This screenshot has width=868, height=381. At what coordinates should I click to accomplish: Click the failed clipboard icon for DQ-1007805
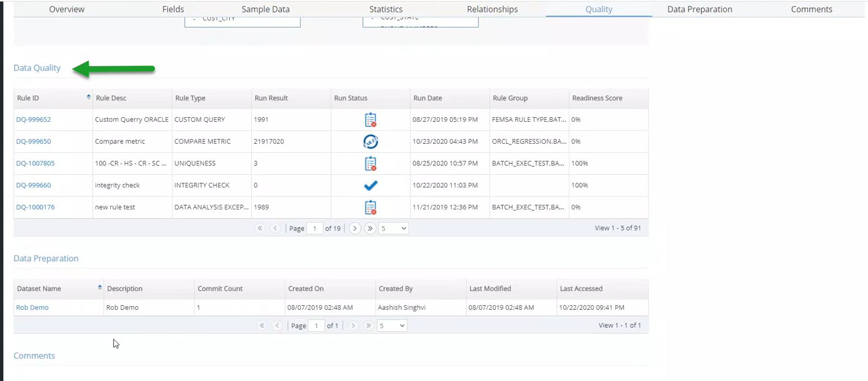click(x=370, y=163)
